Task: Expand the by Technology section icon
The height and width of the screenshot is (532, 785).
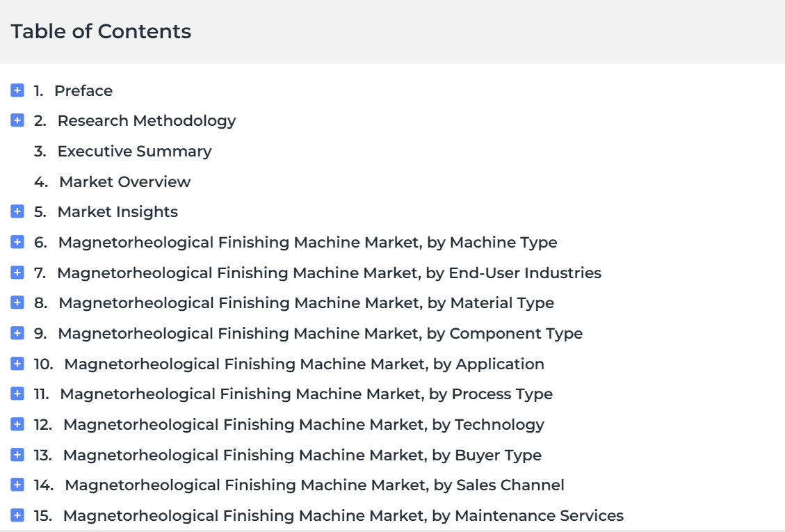Action: pos(17,424)
